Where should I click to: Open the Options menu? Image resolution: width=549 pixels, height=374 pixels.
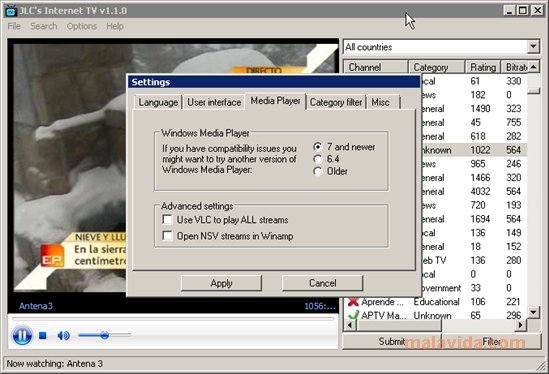[82, 26]
